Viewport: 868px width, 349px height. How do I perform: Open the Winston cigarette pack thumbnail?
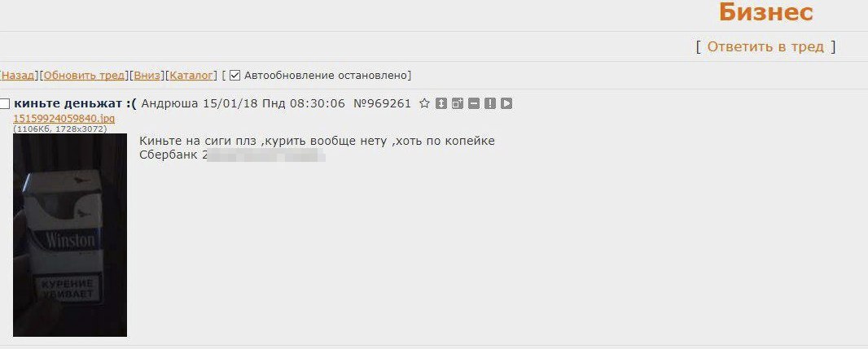pyautogui.click(x=70, y=235)
